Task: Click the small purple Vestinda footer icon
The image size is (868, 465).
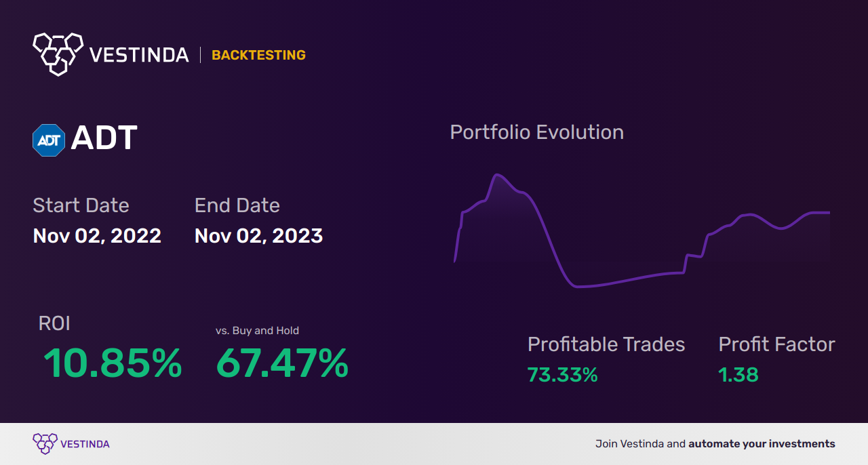Action: click(x=45, y=444)
